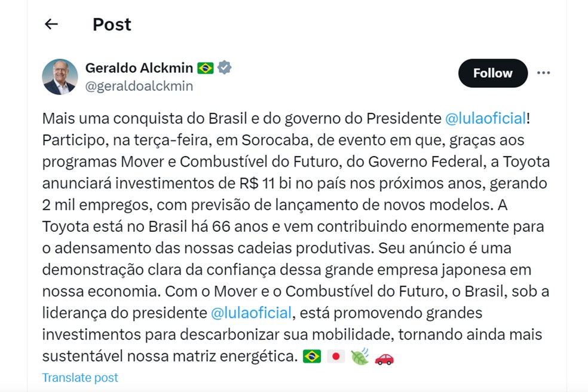Click the verified badge next to Geraldo Alckmin

(x=224, y=68)
